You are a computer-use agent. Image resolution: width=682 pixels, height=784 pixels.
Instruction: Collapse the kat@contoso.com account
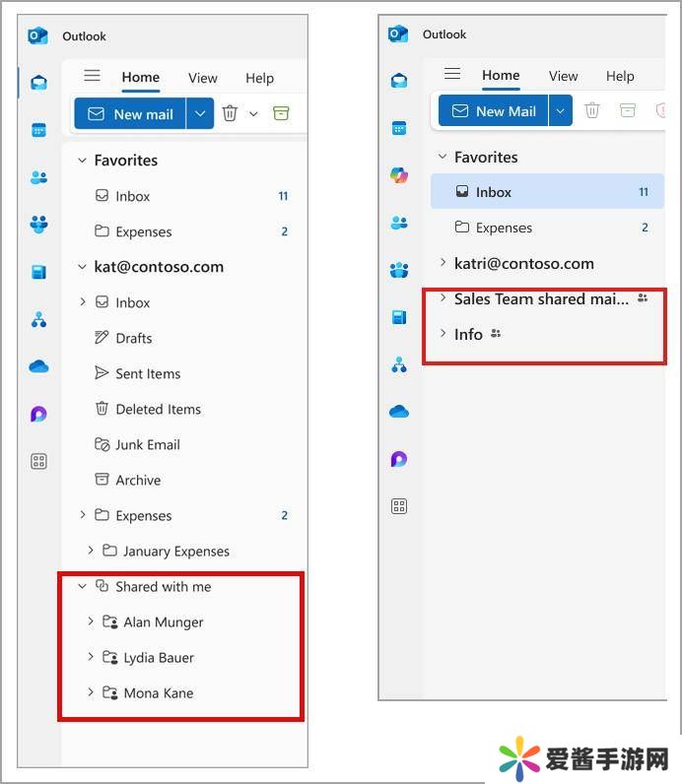[x=83, y=267]
